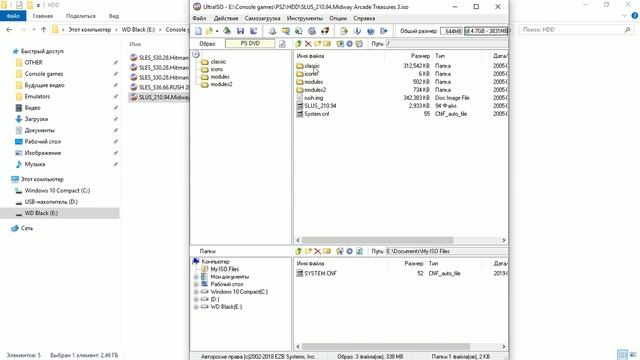Select SLUS_210.94 in the image file list
The width and height of the screenshot is (640, 360).
[320, 106]
